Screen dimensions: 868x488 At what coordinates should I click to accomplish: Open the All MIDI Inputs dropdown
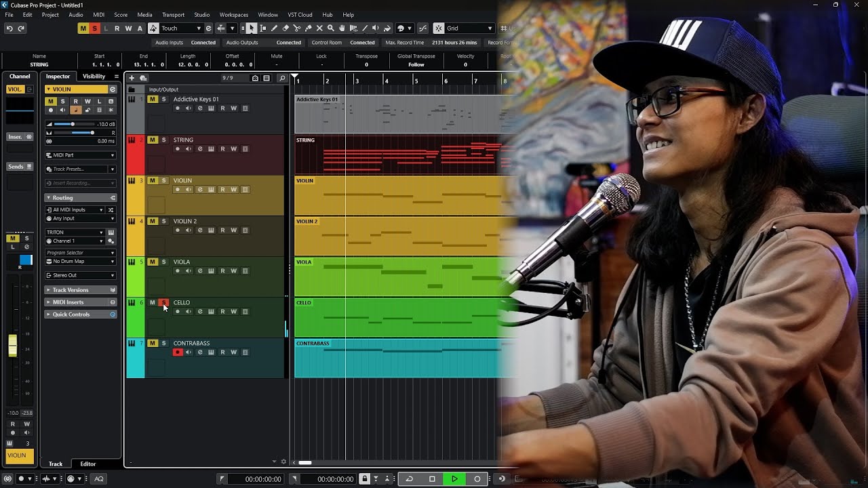tap(75, 210)
